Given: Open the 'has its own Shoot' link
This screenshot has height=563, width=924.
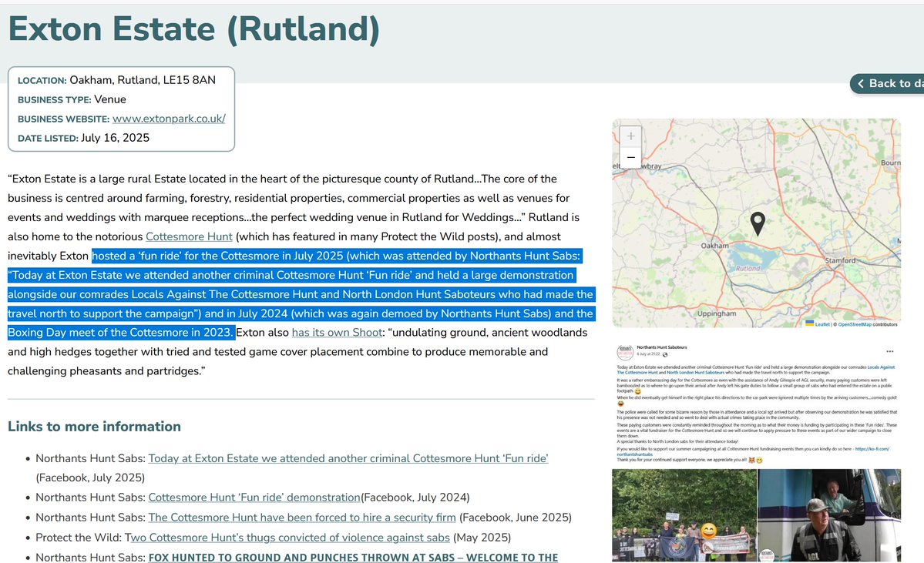Looking at the screenshot, I should coord(337,333).
